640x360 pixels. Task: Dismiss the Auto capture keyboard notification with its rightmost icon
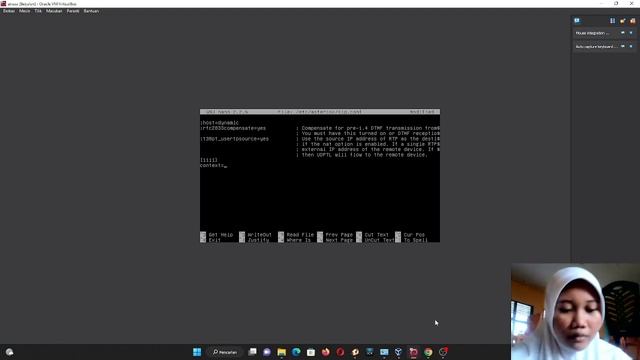pyautogui.click(x=631, y=47)
